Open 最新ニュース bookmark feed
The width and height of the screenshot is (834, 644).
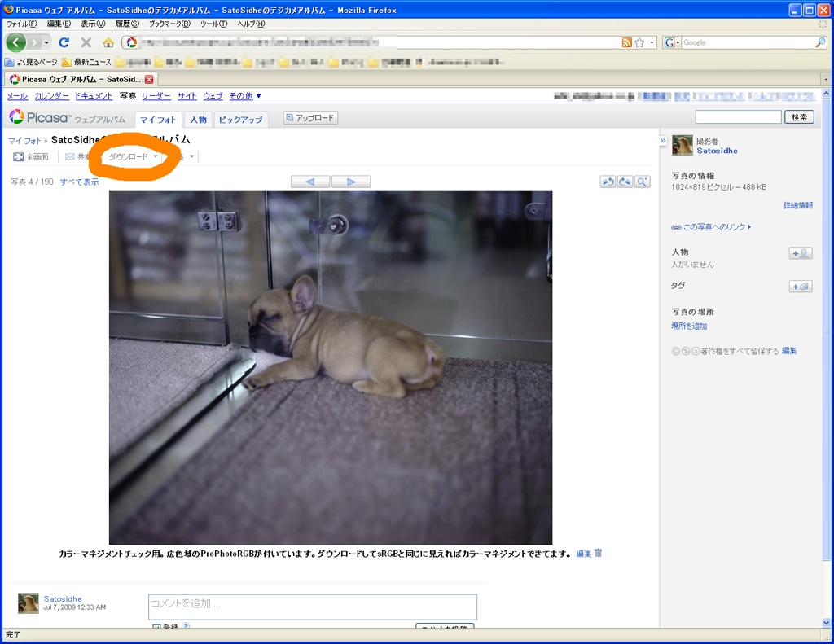tap(86, 62)
